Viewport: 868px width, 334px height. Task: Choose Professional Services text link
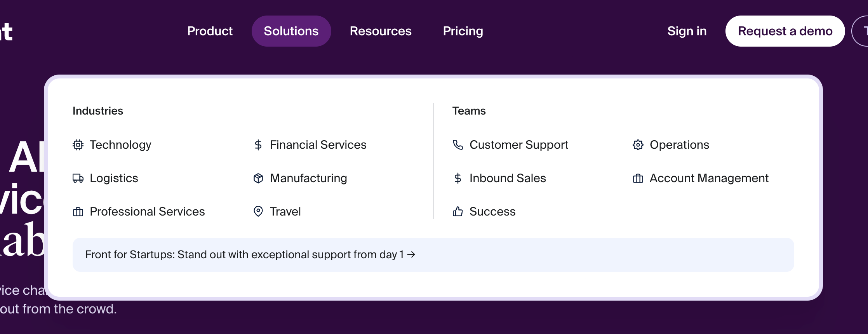coord(147,212)
